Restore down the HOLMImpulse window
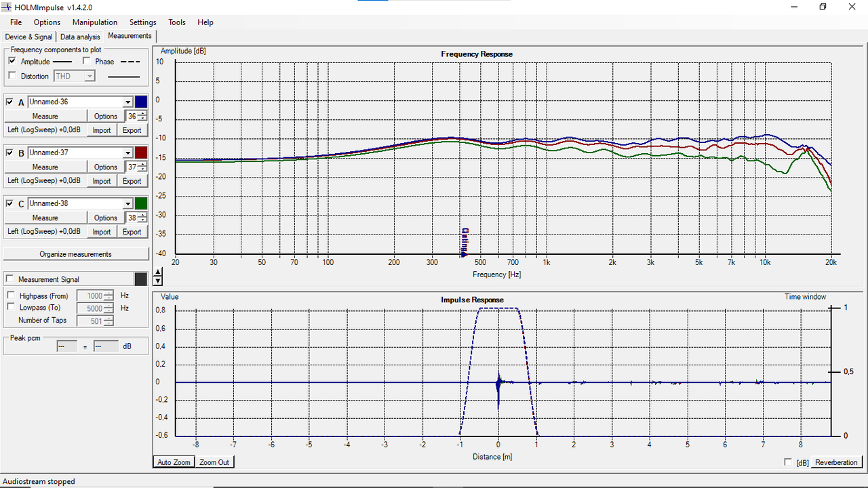 (x=823, y=7)
